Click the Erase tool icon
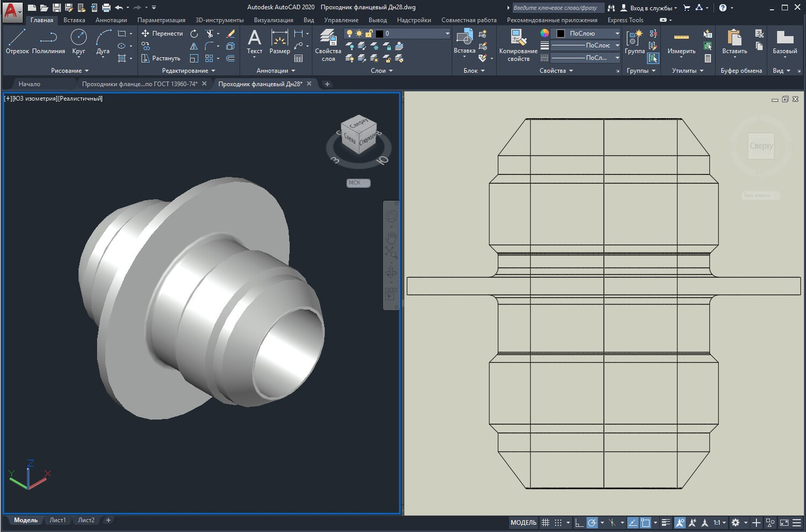This screenshot has width=806, height=532. (231, 33)
